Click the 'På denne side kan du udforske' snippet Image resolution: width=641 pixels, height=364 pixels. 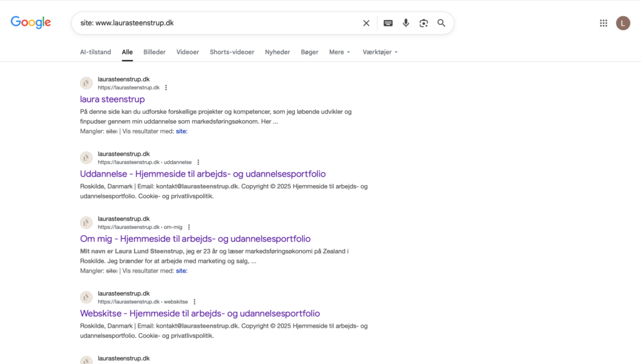click(x=216, y=116)
